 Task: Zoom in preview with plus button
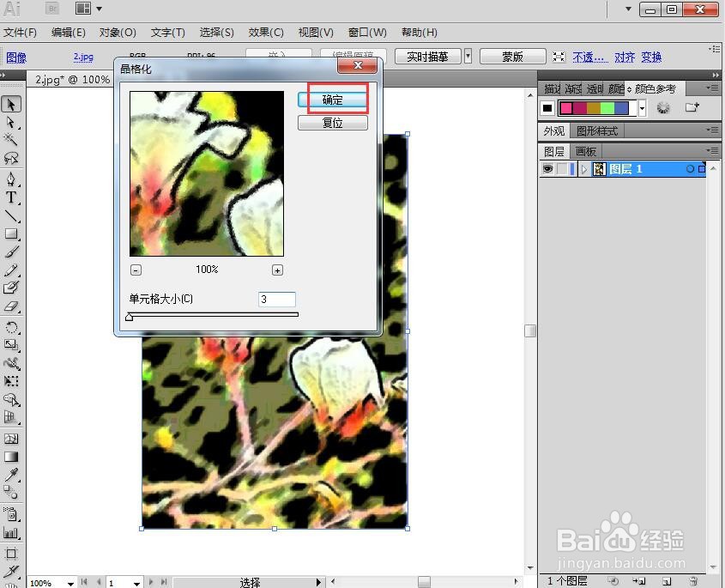click(x=277, y=270)
